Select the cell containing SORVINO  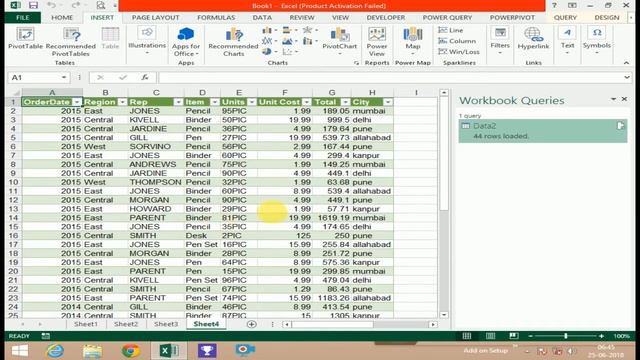coord(156,147)
